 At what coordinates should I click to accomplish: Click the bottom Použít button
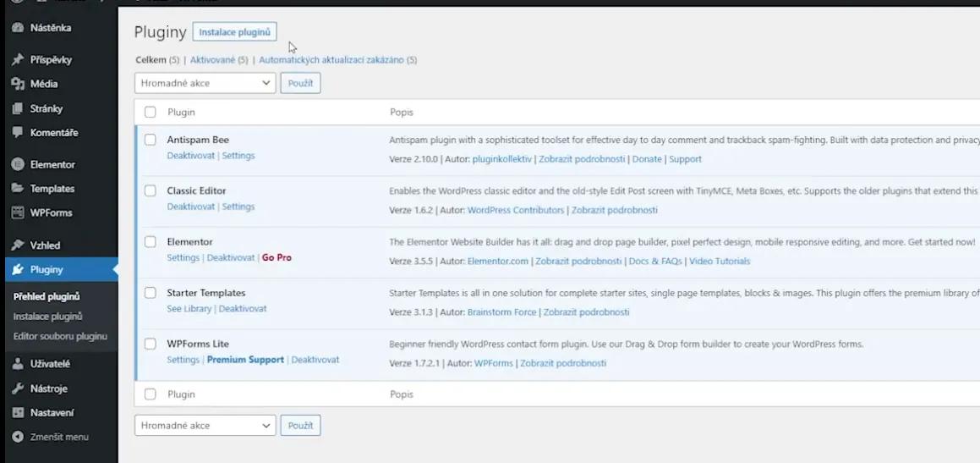tap(301, 426)
